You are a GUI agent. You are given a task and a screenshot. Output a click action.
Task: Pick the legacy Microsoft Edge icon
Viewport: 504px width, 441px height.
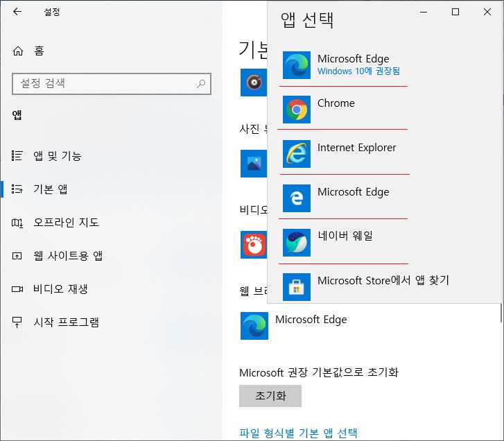(296, 198)
